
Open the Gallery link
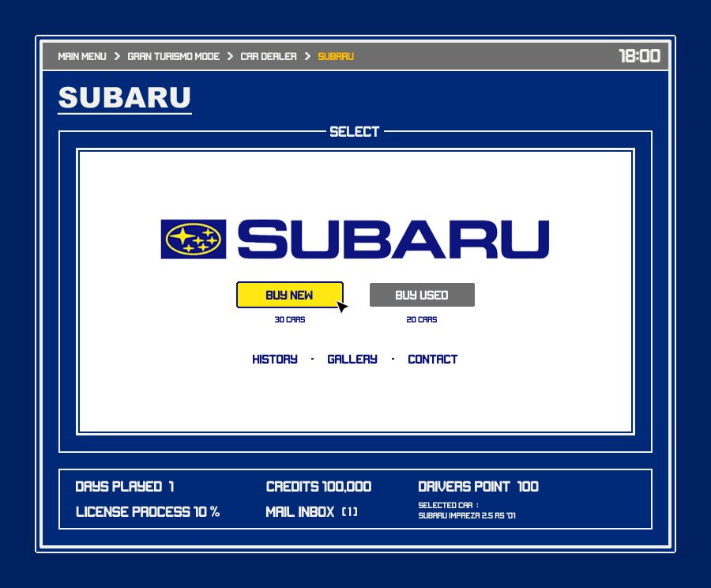[352, 360]
